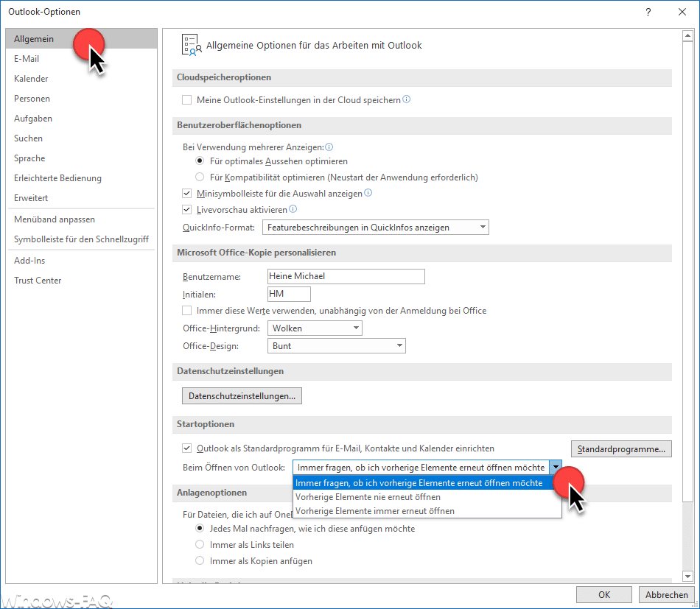Select 'Immer als Kopien anfügen' option
This screenshot has width=700, height=609.
tap(200, 560)
